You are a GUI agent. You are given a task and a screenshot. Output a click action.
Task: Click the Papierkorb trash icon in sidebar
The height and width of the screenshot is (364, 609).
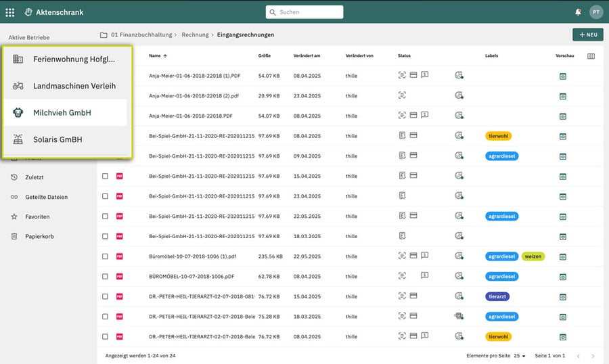[14, 236]
